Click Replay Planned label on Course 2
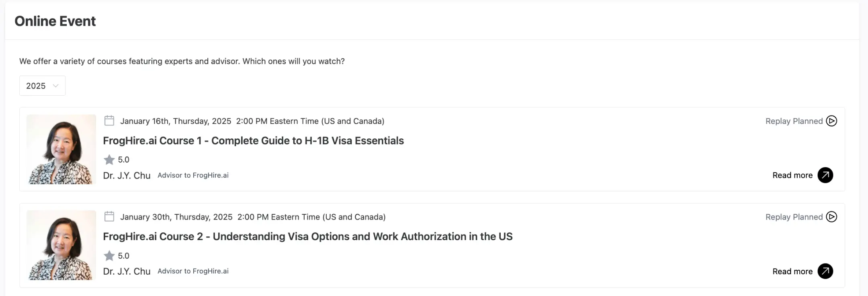The width and height of the screenshot is (868, 296). point(794,217)
